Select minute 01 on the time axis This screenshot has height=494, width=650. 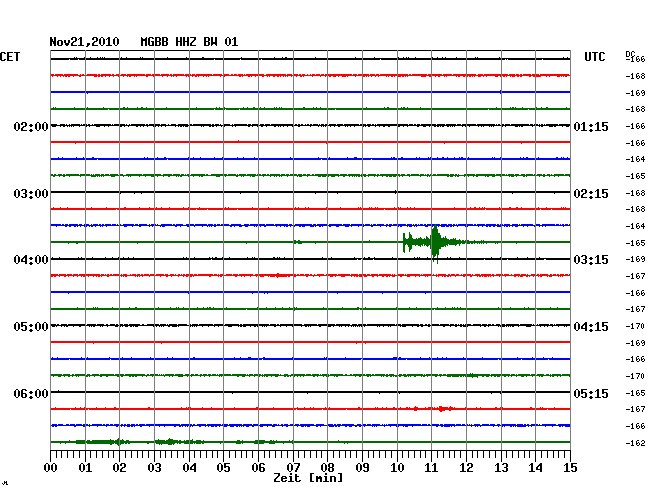tap(85, 467)
